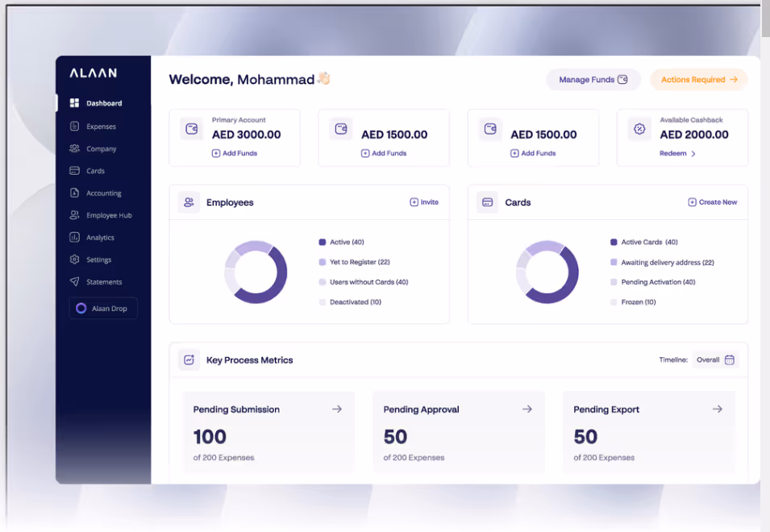The image size is (770, 532).
Task: Click the ALAAN logo in the sidebar
Action: 94,73
